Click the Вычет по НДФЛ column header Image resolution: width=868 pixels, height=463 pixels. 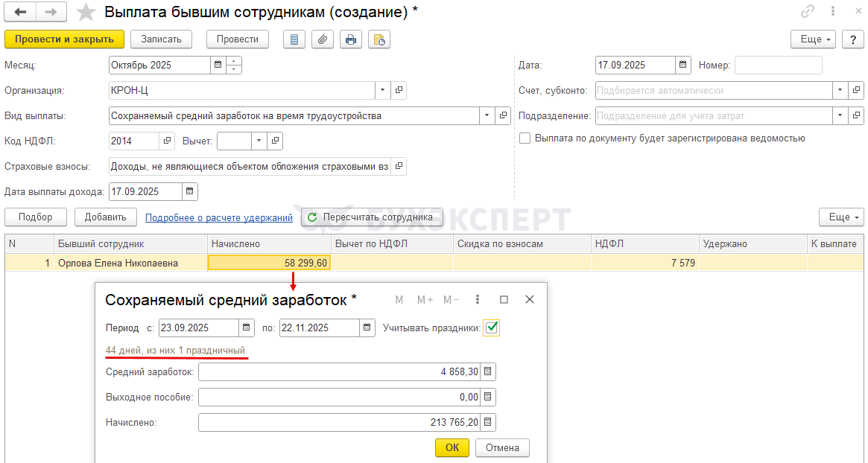tap(392, 244)
